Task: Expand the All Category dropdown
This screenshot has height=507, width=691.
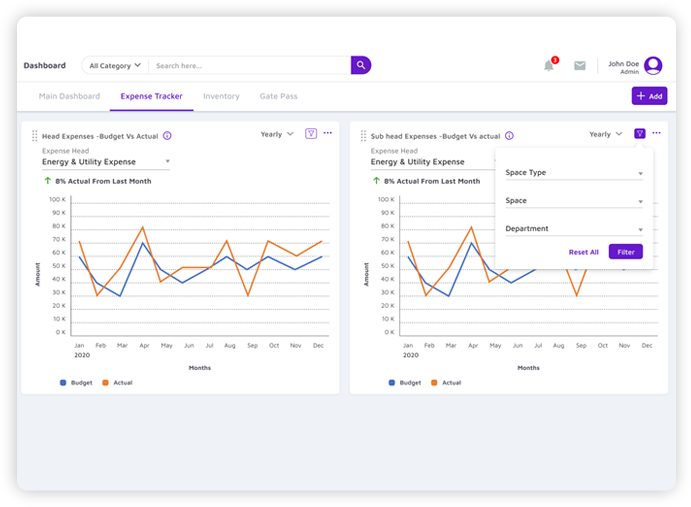Action: 115,66
